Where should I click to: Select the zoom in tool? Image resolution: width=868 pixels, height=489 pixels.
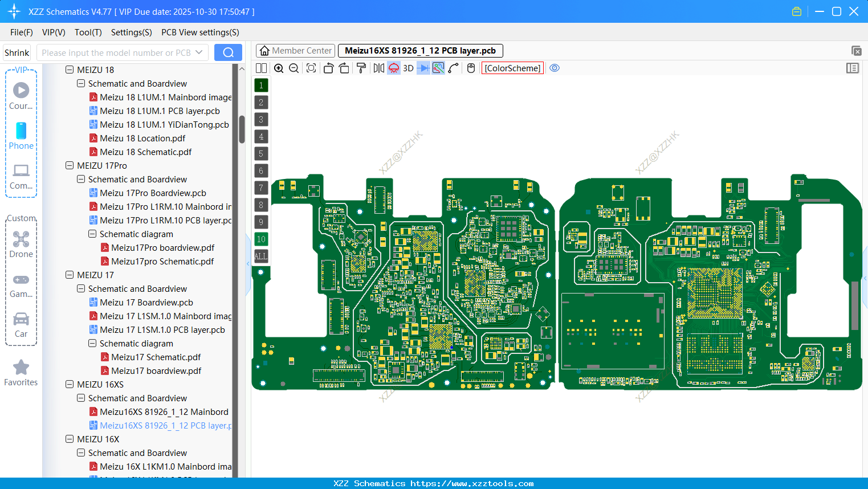pyautogui.click(x=279, y=68)
